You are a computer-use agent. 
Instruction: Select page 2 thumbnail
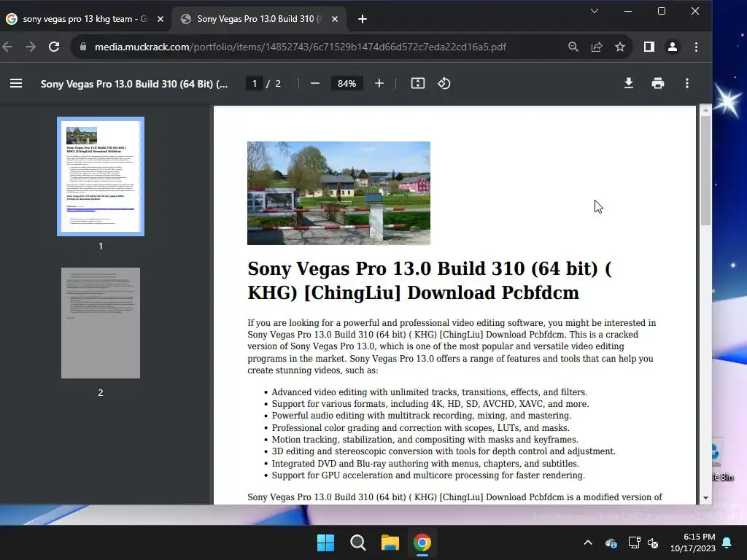(x=101, y=323)
